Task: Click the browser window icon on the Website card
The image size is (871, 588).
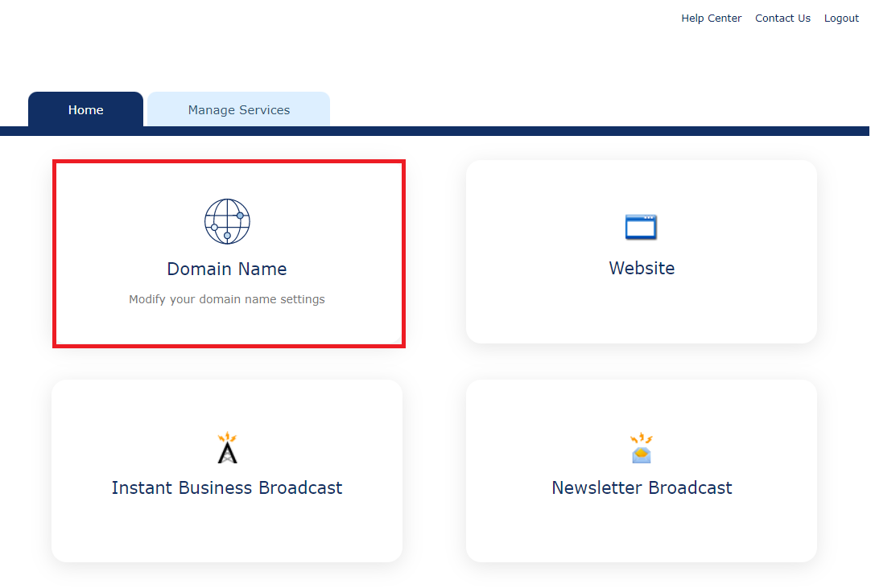Action: 642,227
